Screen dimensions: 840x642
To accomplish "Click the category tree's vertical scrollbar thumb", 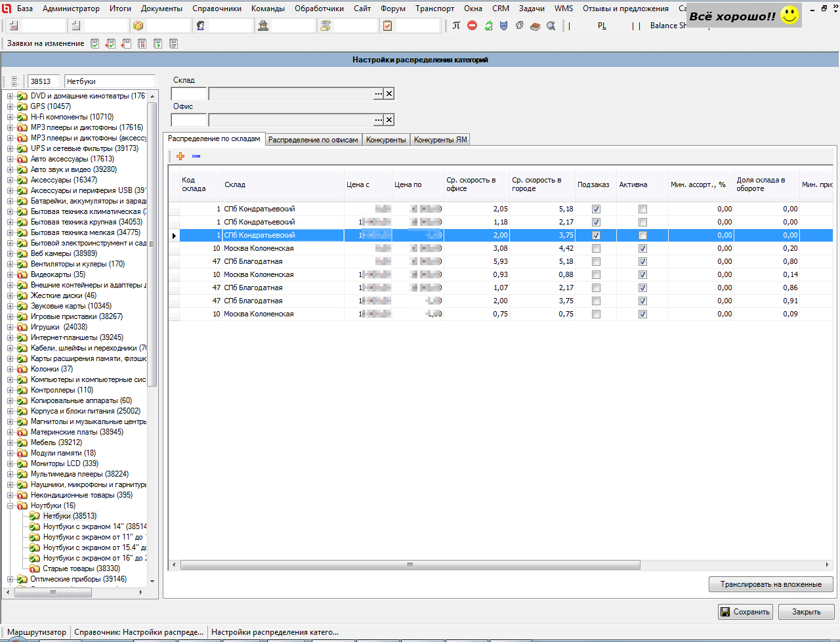I will coord(152,244).
